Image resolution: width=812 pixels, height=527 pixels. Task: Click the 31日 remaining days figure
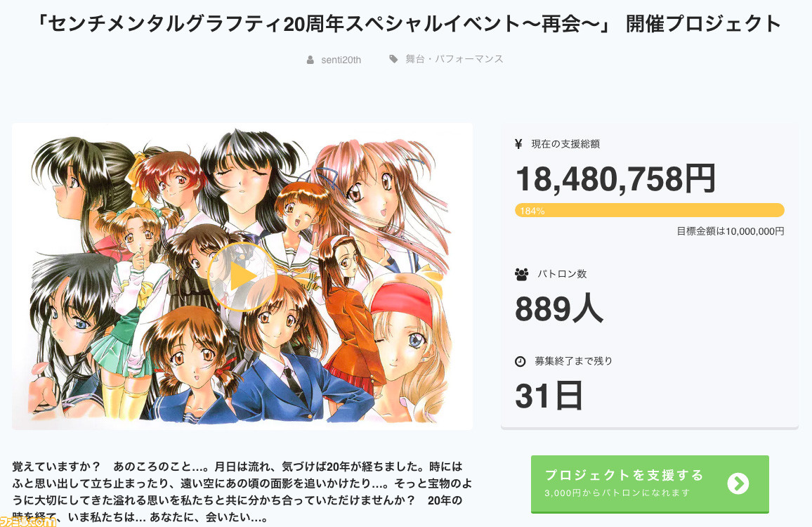coord(549,395)
